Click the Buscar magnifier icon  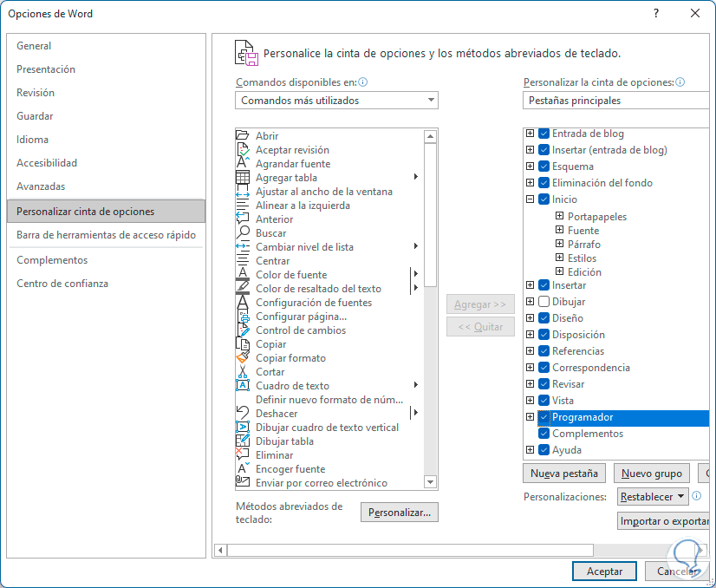click(243, 232)
